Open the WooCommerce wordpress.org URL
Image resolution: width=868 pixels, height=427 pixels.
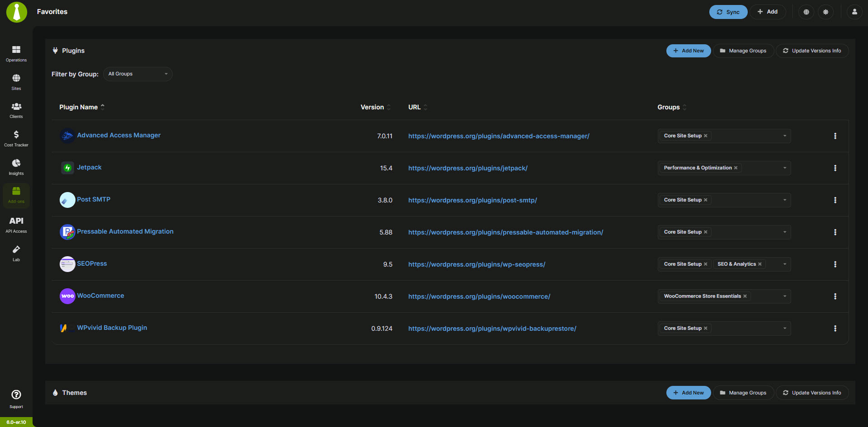(x=479, y=296)
